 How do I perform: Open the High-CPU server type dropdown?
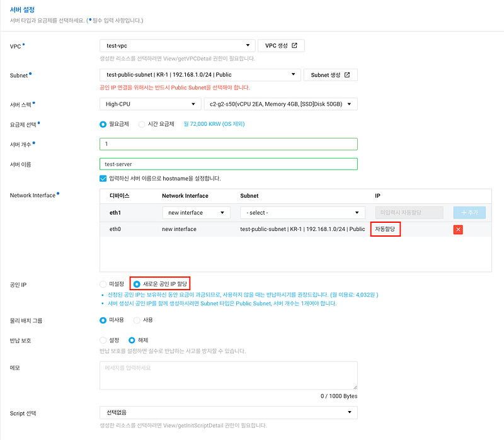(x=151, y=104)
